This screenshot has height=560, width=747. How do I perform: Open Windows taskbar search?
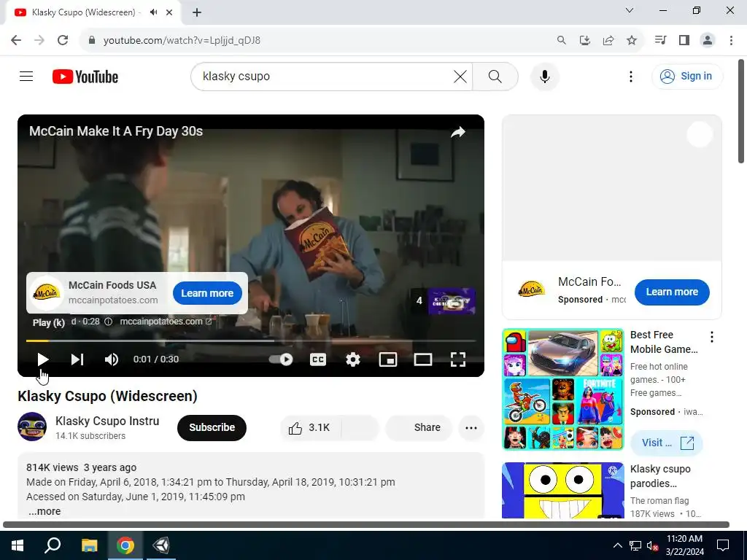(x=53, y=545)
